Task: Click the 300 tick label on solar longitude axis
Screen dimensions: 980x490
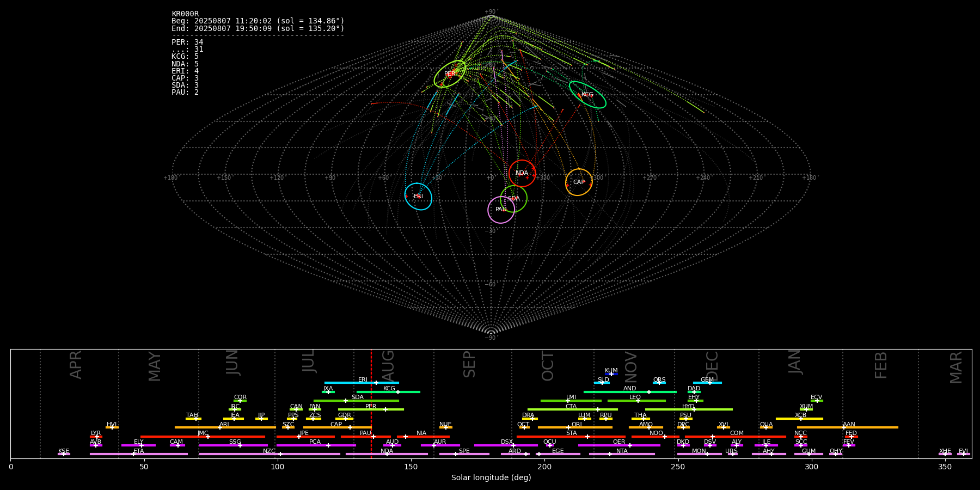Action: 811,467
